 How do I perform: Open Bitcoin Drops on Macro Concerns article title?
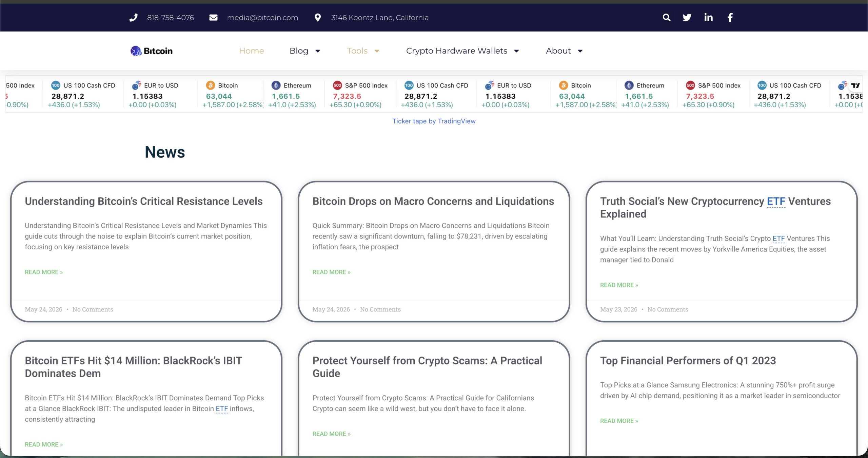(x=433, y=201)
